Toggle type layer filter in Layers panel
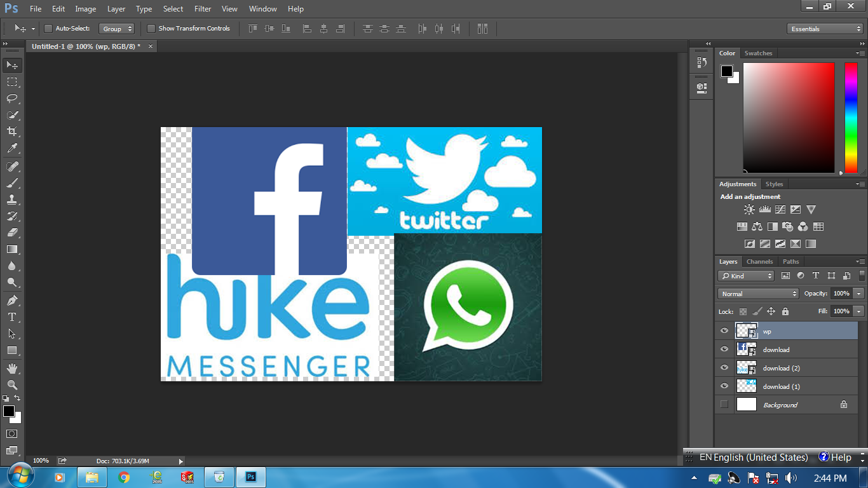Viewport: 868px width, 488px height. (x=816, y=276)
